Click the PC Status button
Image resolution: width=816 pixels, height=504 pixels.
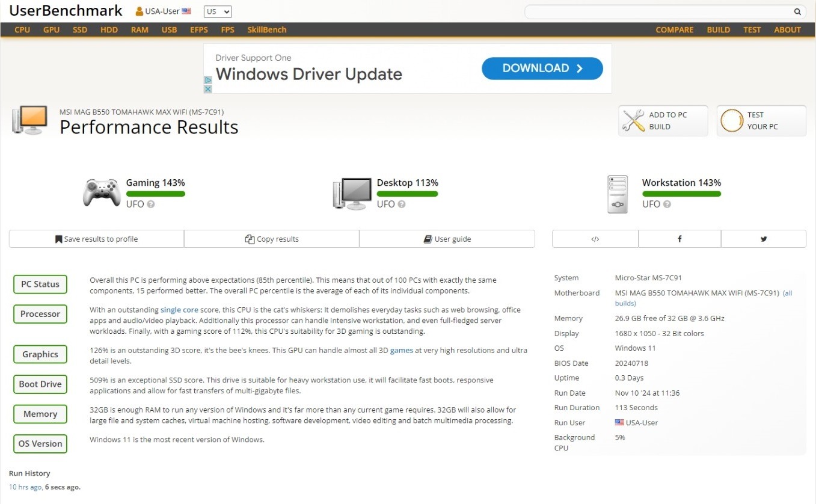click(40, 284)
